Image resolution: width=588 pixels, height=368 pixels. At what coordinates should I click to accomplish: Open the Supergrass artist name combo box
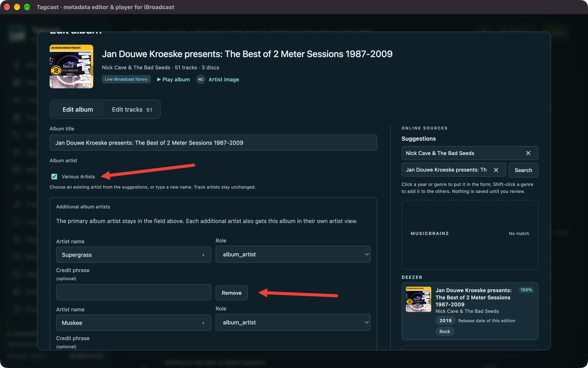[133, 255]
